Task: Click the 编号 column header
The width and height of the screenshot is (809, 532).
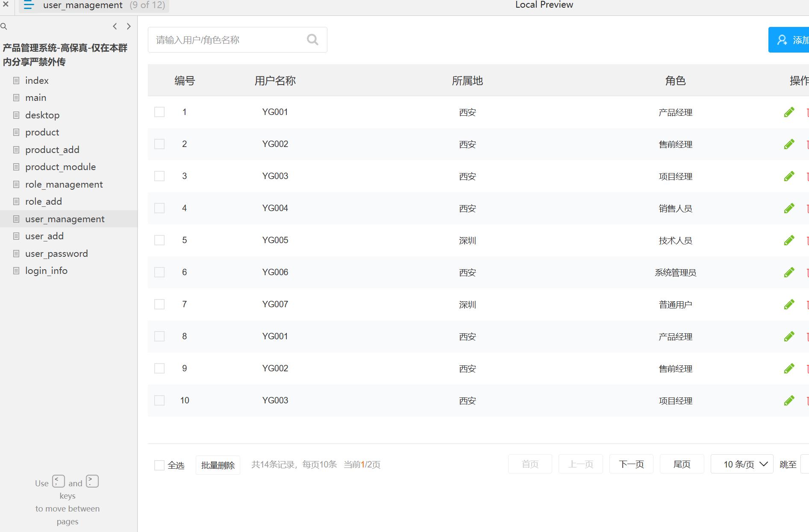Action: click(185, 80)
